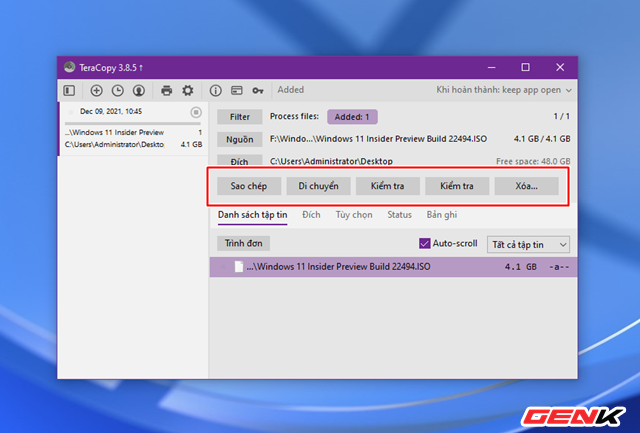Click the user profile circle icon

139,90
